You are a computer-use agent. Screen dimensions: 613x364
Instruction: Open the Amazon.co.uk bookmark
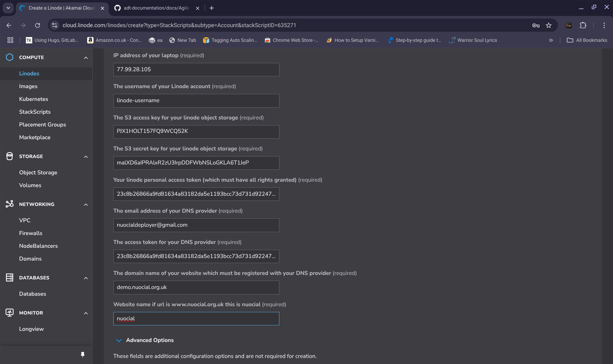(x=114, y=40)
